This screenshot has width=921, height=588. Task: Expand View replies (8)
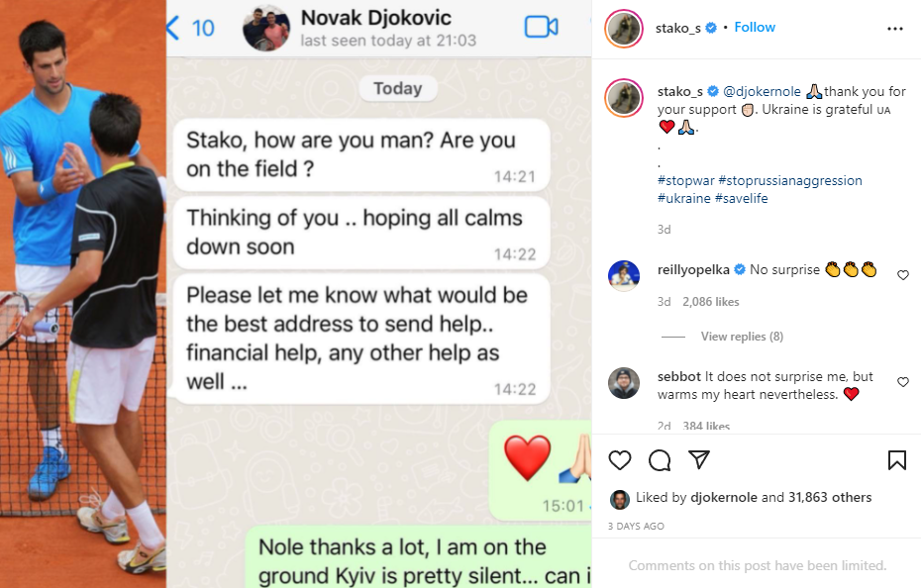point(742,337)
